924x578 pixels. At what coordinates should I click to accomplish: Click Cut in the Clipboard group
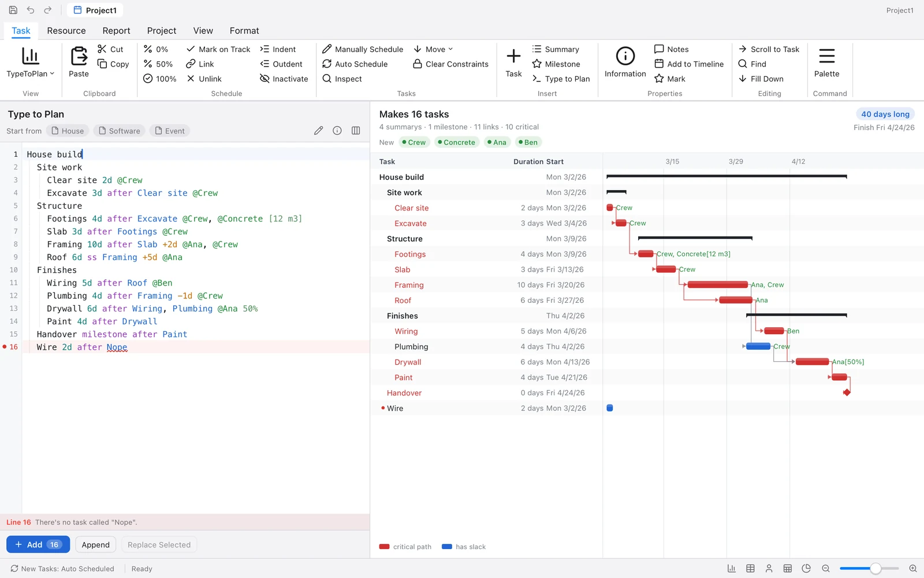[110, 49]
